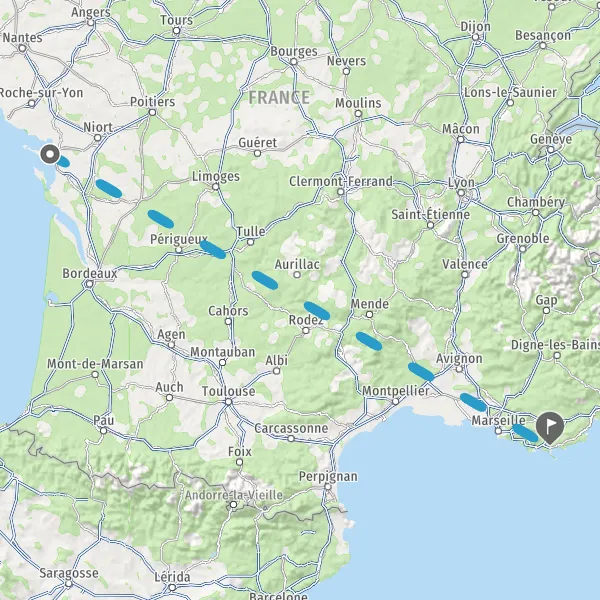The height and width of the screenshot is (600, 600).
Task: Click the Clermont-Ferrand city dot
Action: pyautogui.click(x=341, y=192)
